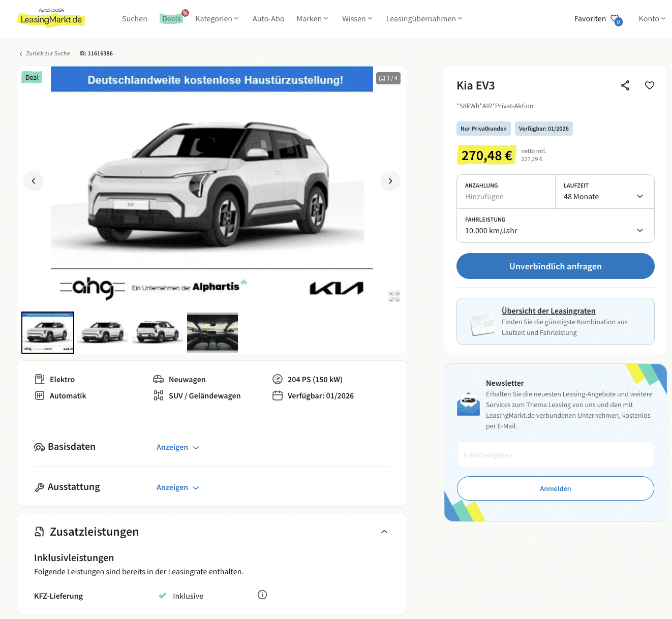Click the Nur Privatkunden tag
The image size is (672, 619).
tap(483, 129)
